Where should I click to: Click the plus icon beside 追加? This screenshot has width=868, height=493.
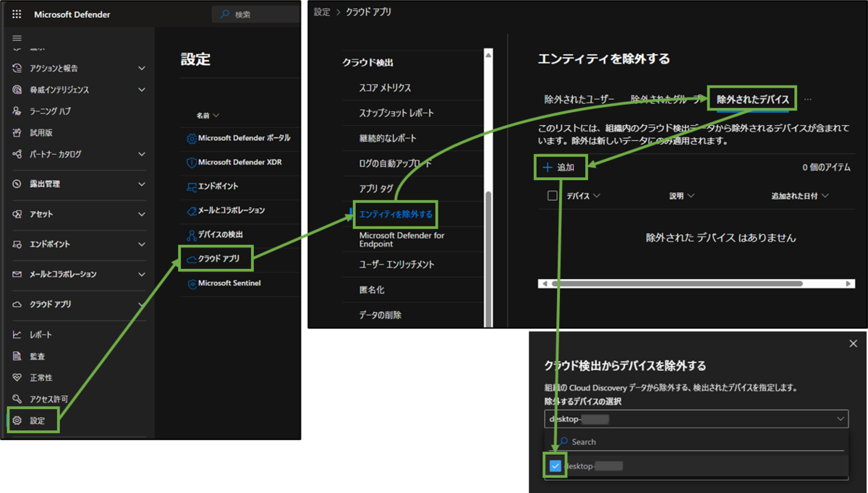point(548,167)
